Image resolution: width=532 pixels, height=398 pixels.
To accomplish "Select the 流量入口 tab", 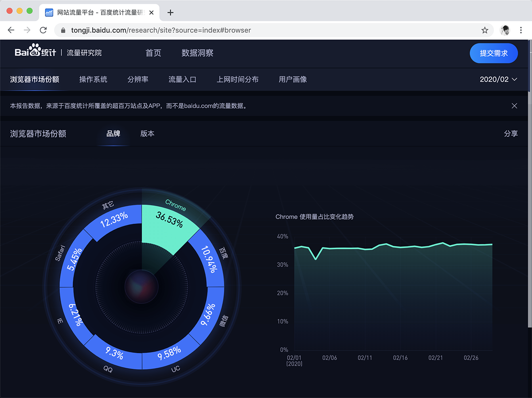I will tap(182, 79).
